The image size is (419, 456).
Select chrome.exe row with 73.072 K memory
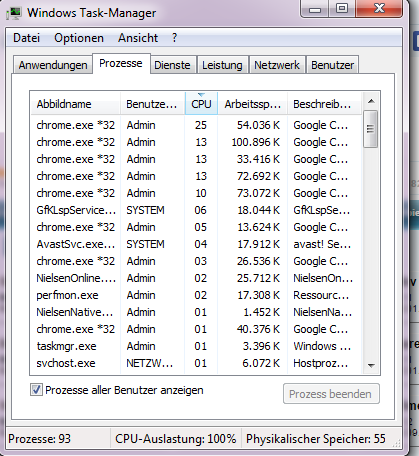(x=196, y=193)
